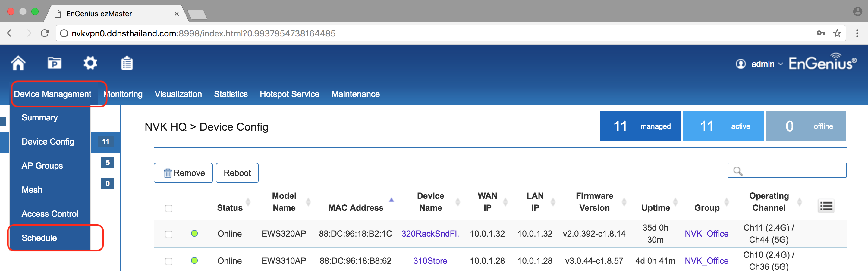Reload the page with the refresh icon
Screen dimensions: 868x271
click(45, 33)
